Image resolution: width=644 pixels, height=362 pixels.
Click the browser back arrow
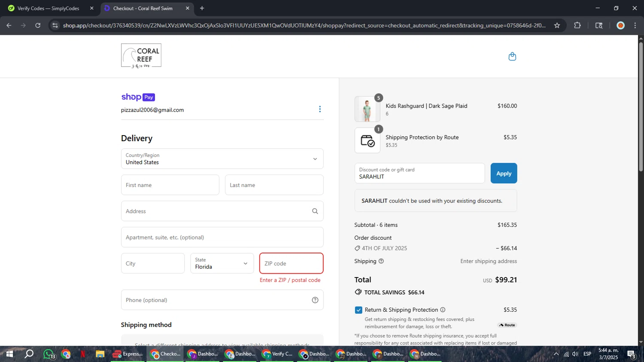9,25
